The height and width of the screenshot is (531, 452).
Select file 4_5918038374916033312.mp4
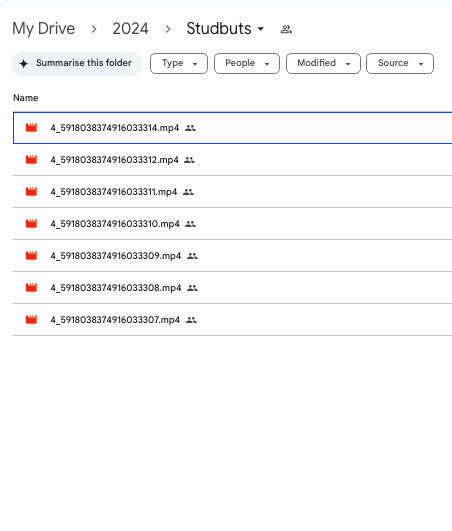(x=232, y=160)
